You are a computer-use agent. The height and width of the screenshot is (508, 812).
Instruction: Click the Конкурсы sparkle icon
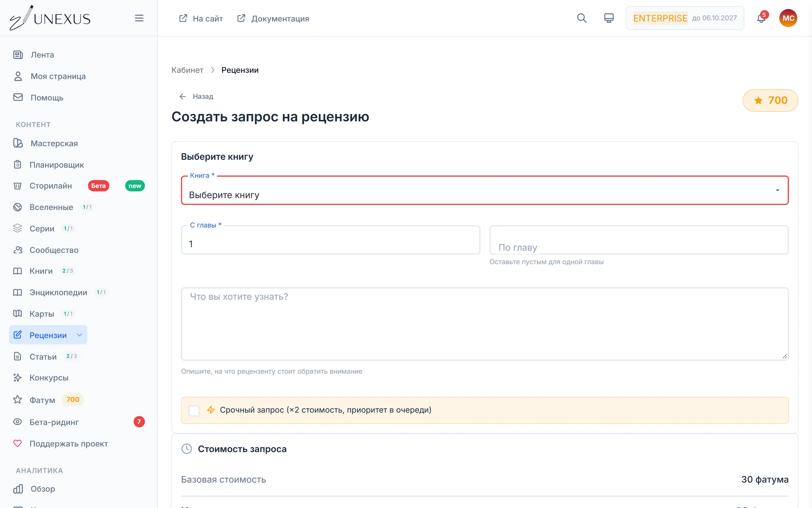[x=18, y=378]
